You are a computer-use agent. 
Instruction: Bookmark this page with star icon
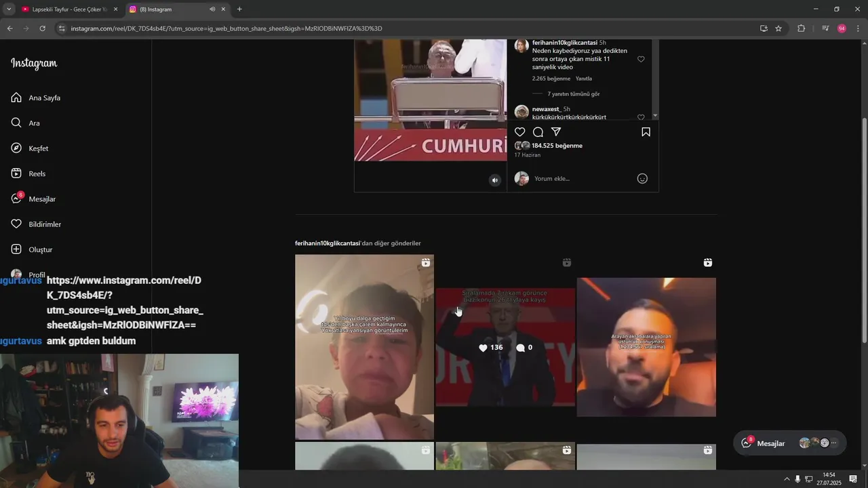778,28
